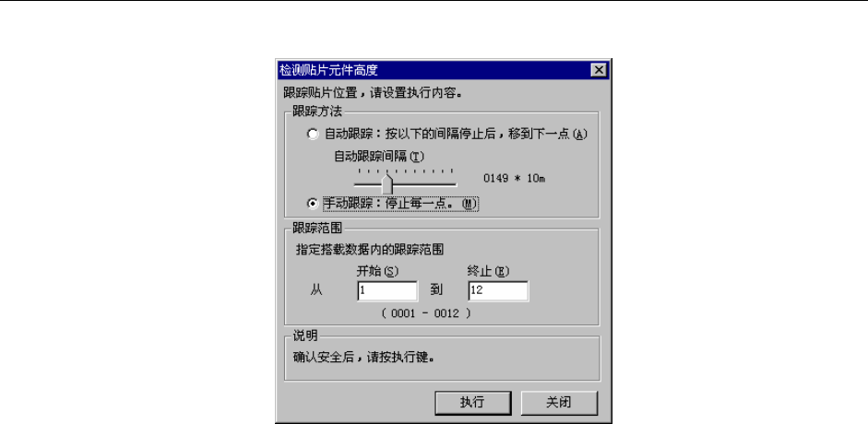Click the 开始 input field showing 1
This screenshot has width=868, height=424.
click(387, 290)
